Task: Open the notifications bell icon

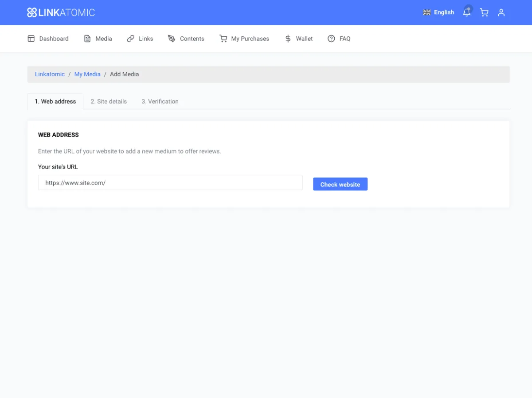Action: point(467,12)
